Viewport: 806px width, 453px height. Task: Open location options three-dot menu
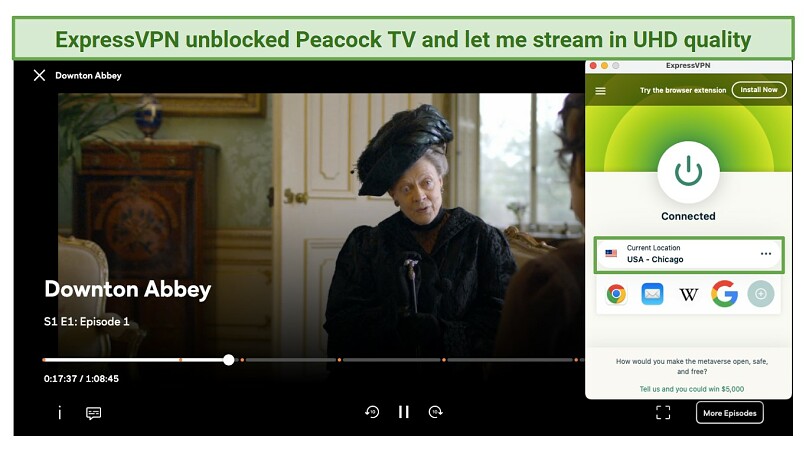click(x=766, y=253)
